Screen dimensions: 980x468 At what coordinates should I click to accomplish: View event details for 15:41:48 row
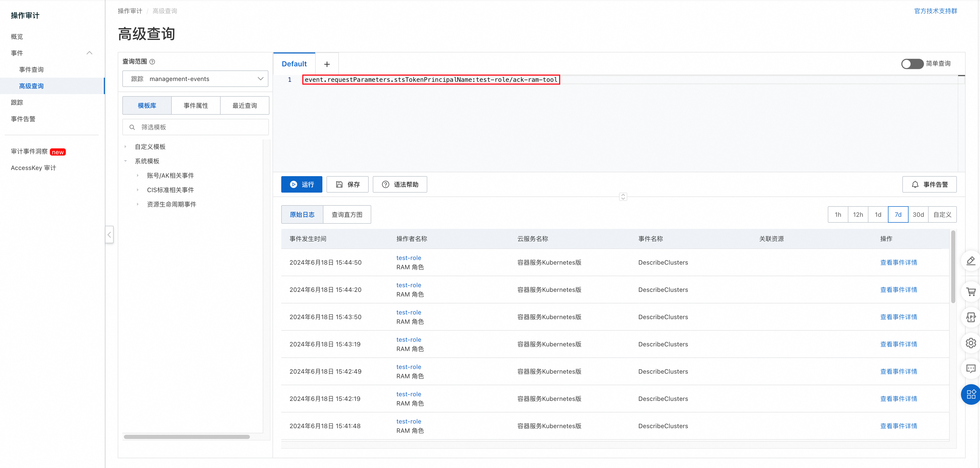(x=899, y=426)
